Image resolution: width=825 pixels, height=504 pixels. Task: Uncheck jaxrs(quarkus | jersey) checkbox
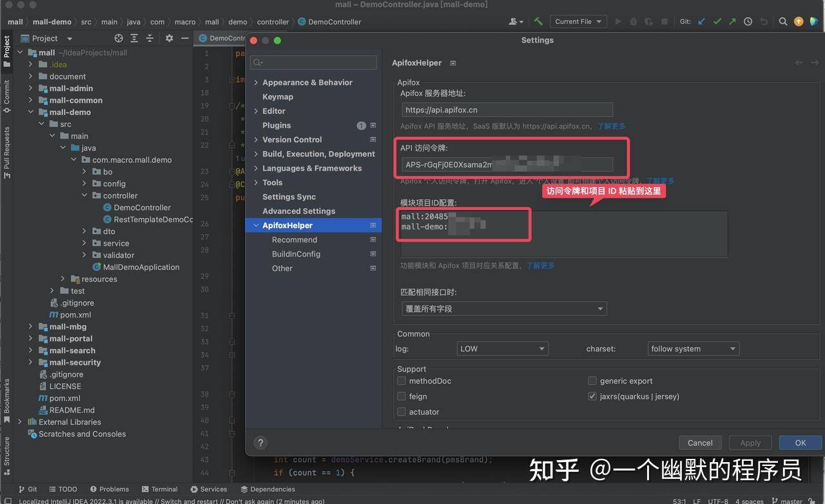coord(592,396)
